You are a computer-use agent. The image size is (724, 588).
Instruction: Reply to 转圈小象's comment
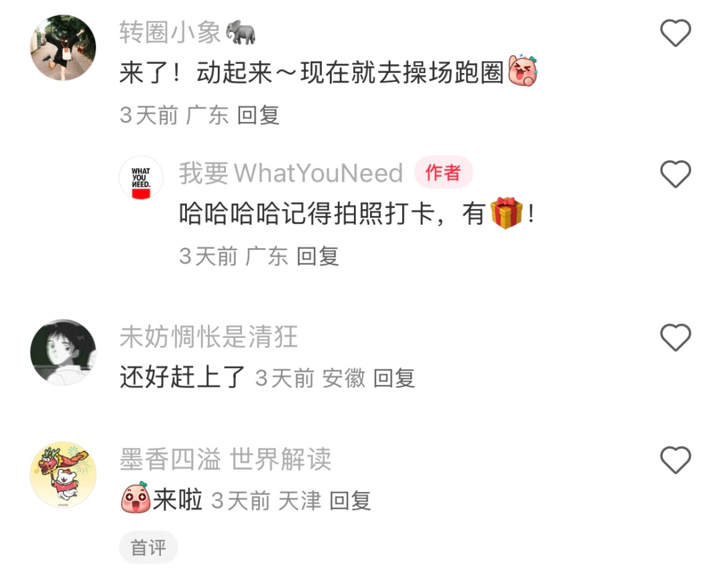pyautogui.click(x=258, y=115)
